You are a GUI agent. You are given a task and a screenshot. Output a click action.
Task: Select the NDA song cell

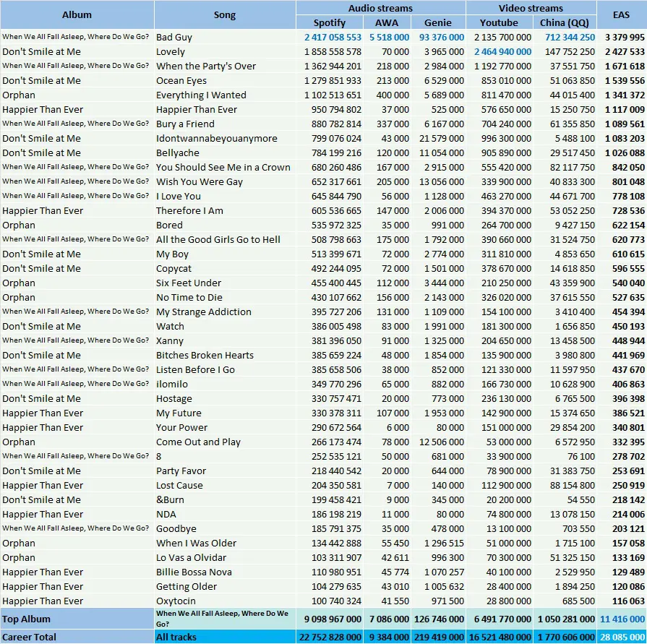225,514
